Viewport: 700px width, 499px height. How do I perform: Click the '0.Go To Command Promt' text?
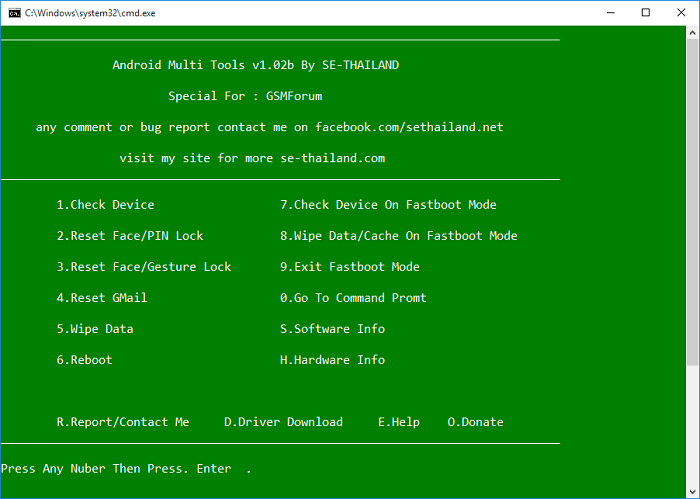pyautogui.click(x=353, y=298)
